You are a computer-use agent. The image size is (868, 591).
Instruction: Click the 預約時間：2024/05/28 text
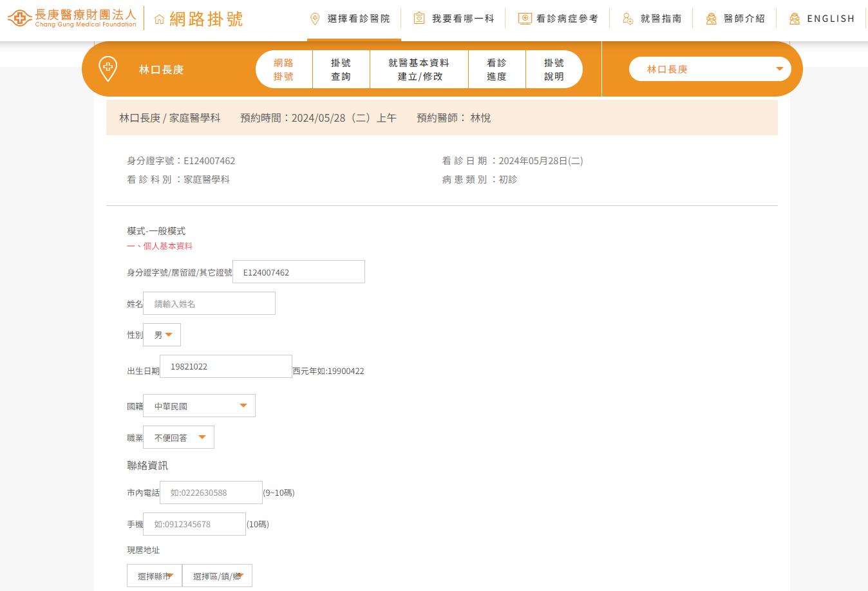point(319,118)
